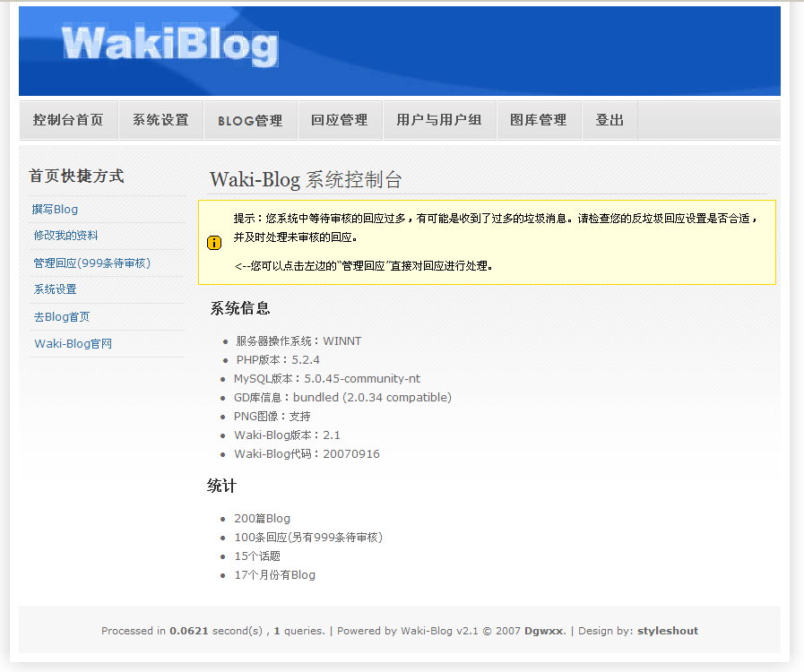Visit the Waki-Blog官网 link

click(x=73, y=343)
